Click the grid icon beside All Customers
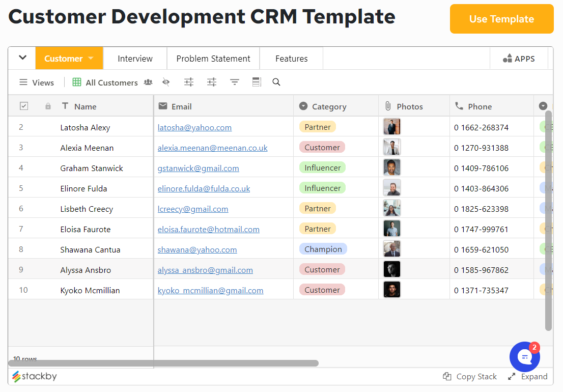This screenshot has width=563, height=392. click(77, 82)
